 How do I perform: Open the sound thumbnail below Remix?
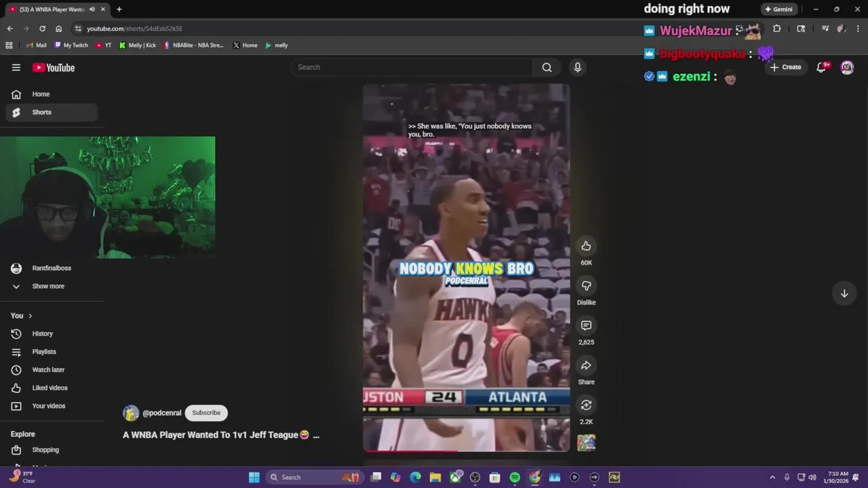coord(586,443)
